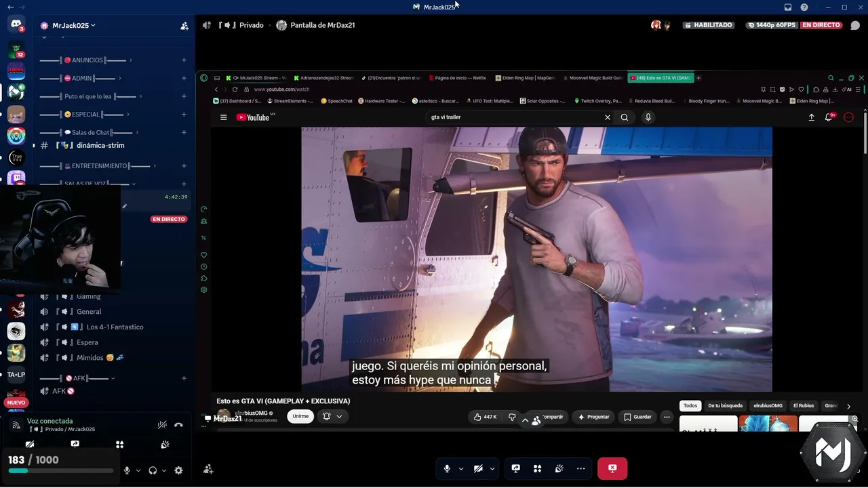
Task: Open the True server icon in sidebar
Action: tap(16, 158)
